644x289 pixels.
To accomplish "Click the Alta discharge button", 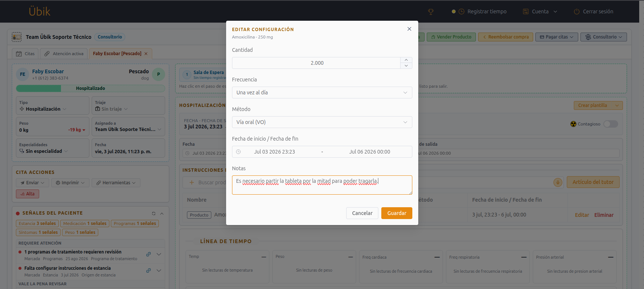I will (27, 194).
